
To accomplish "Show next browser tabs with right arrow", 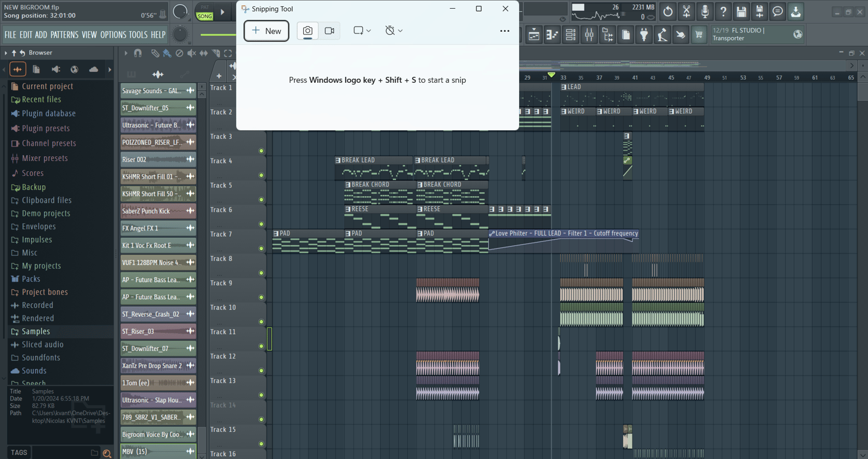I will tap(109, 69).
